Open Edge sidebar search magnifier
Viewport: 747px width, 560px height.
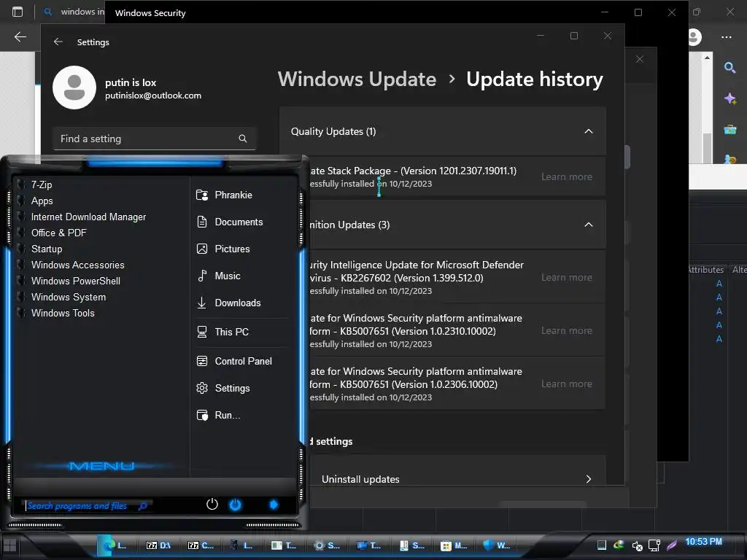click(x=729, y=68)
